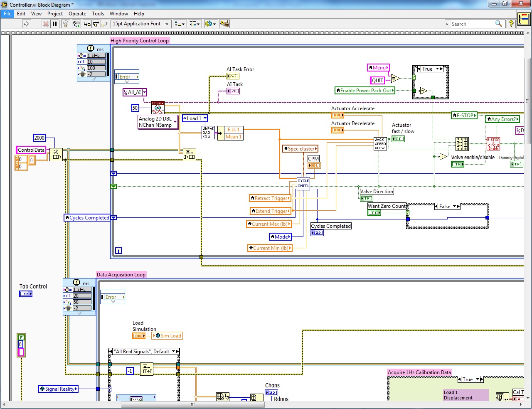The width and height of the screenshot is (532, 409).
Task: Click the Abort Execution stop button
Action: pos(46,24)
